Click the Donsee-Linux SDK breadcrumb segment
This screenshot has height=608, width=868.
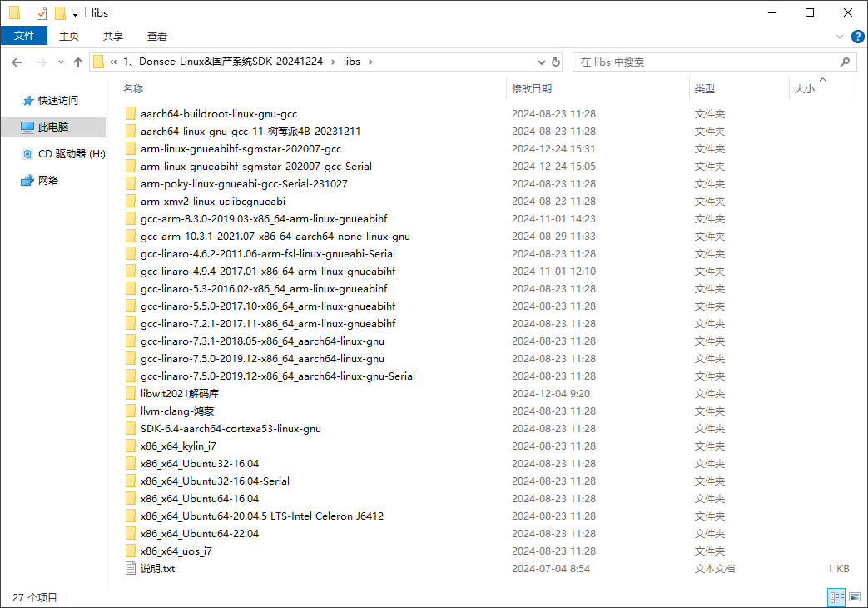[222, 62]
